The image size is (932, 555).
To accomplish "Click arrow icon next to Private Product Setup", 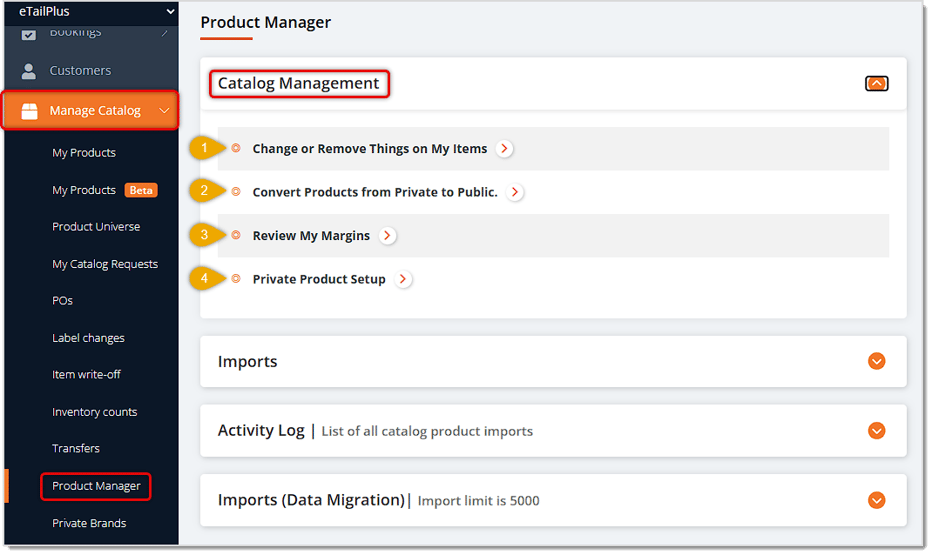I will click(x=403, y=279).
